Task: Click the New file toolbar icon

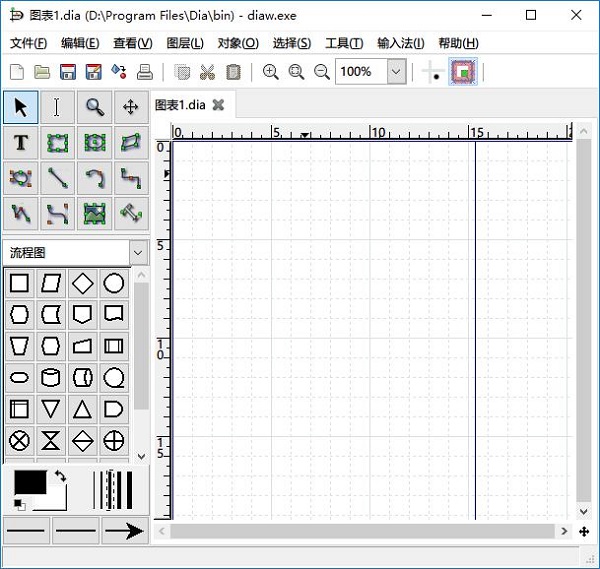Action: [17, 72]
